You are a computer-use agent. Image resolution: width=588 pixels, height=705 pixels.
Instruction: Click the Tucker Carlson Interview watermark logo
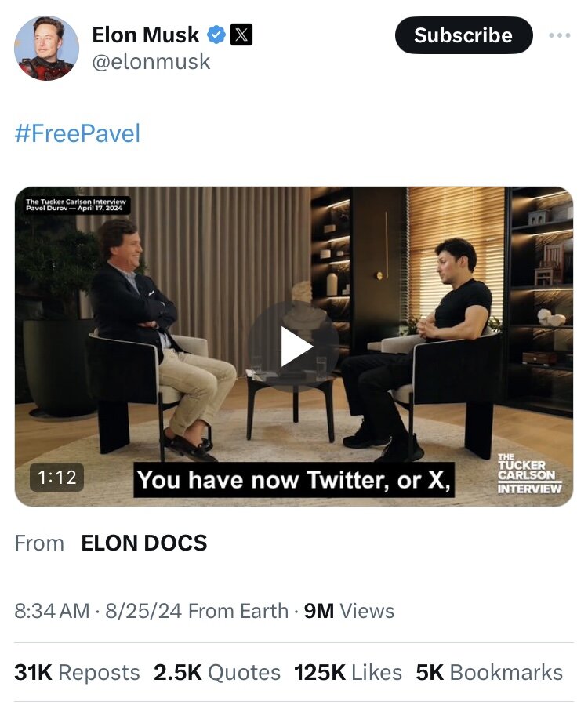[529, 473]
